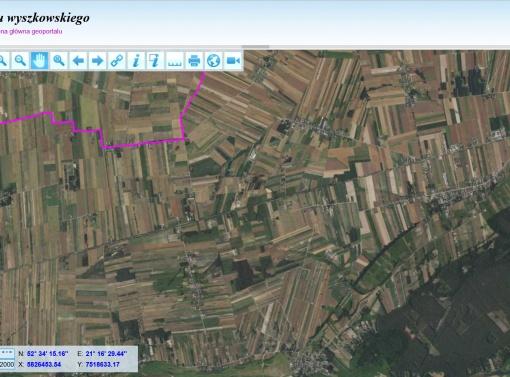Select the zoom out magnifier tool
510x377 pixels.
[x=20, y=61]
